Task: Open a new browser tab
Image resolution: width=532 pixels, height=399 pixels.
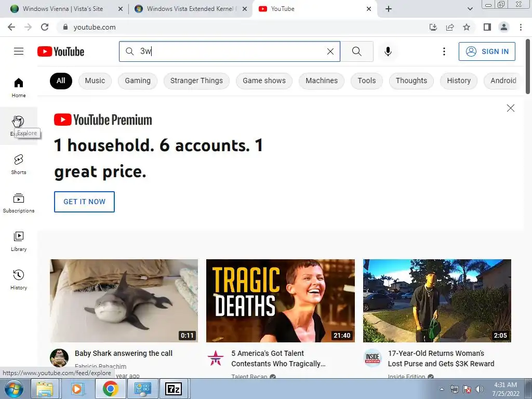Action: click(389, 9)
